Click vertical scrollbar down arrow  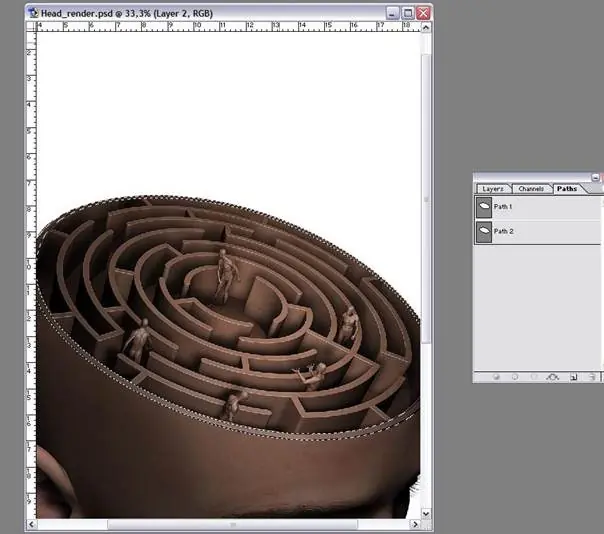426,513
